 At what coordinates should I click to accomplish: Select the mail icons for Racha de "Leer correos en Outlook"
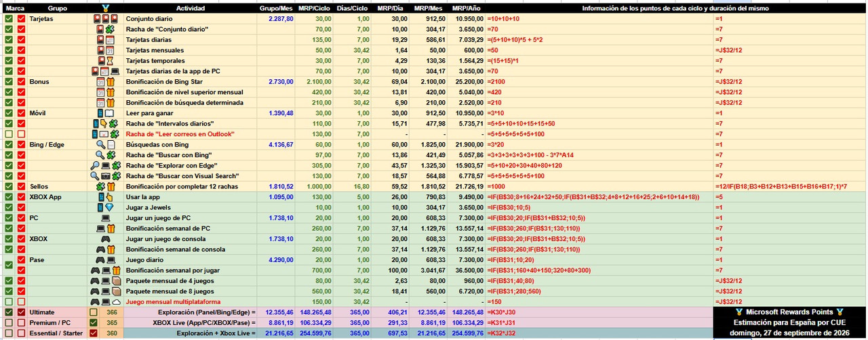coord(105,134)
